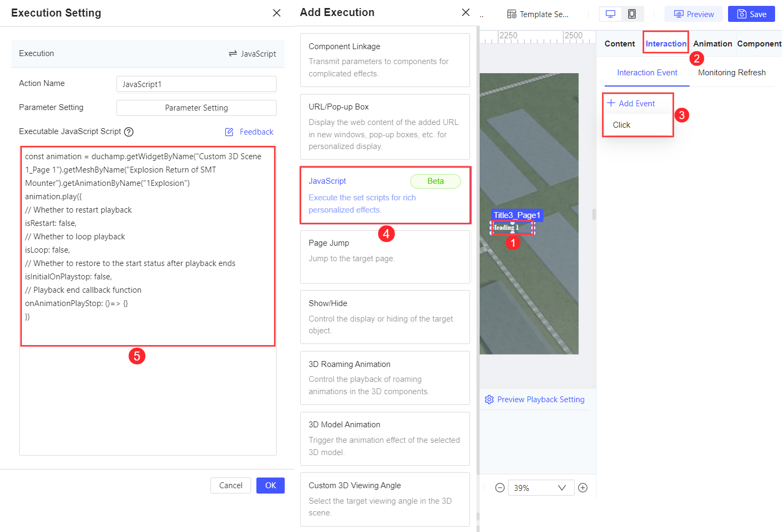The image size is (782, 532).
Task: Click inside the JavaScript script editor
Action: tap(148, 300)
